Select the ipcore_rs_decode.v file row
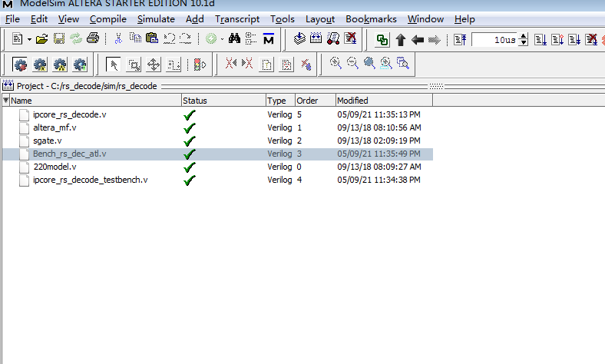Viewport: 605px width, 364px height. [217, 114]
